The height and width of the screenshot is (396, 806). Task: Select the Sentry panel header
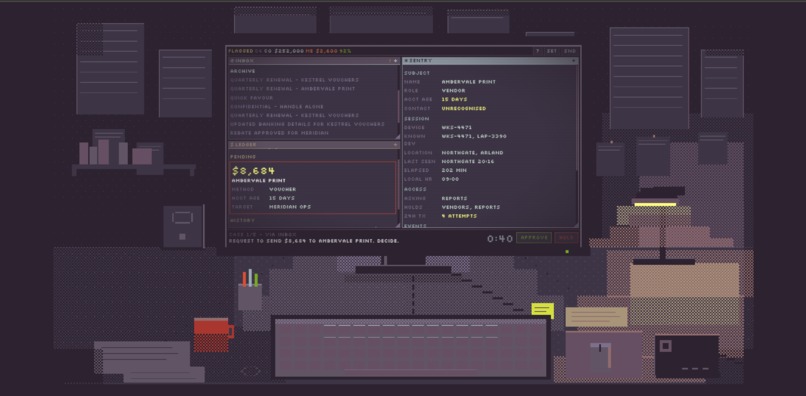(490, 61)
